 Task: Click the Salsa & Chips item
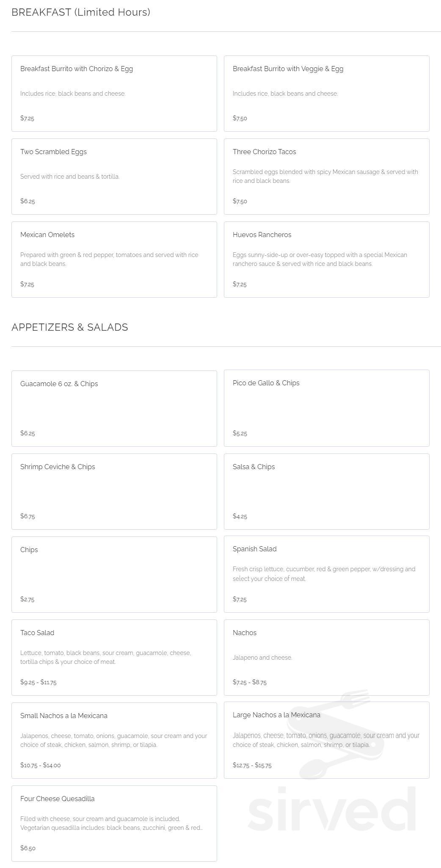326,491
